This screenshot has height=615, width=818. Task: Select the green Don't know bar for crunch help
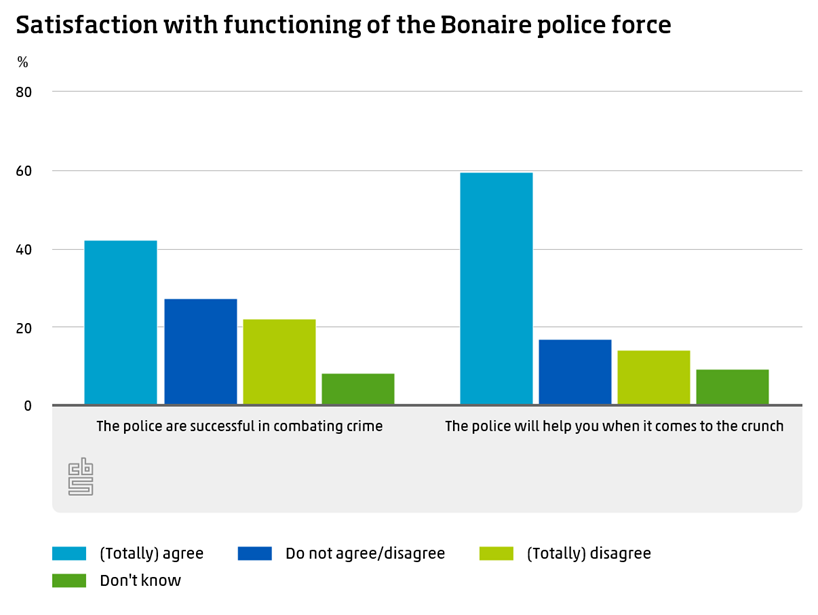coord(732,387)
